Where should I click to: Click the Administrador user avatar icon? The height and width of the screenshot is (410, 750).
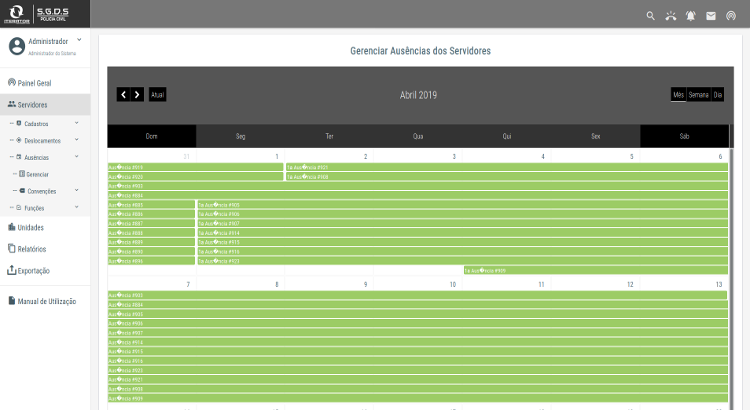[x=17, y=46]
